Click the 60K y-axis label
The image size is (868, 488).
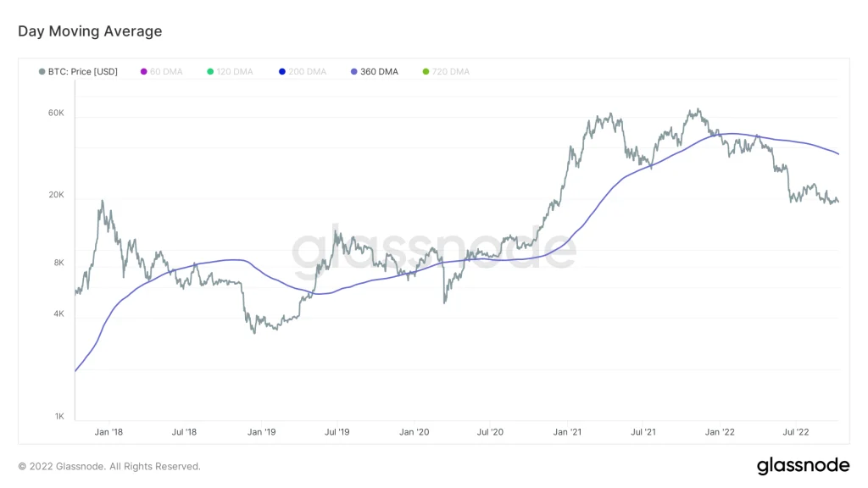[x=56, y=113]
